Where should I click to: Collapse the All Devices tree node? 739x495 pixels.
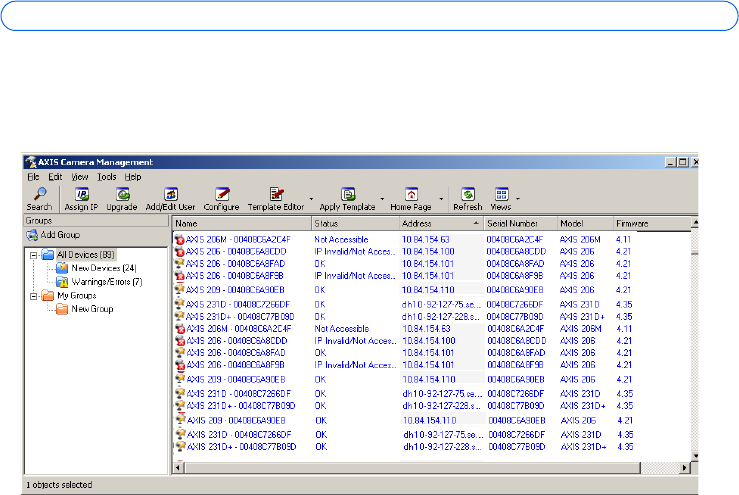[x=33, y=256]
